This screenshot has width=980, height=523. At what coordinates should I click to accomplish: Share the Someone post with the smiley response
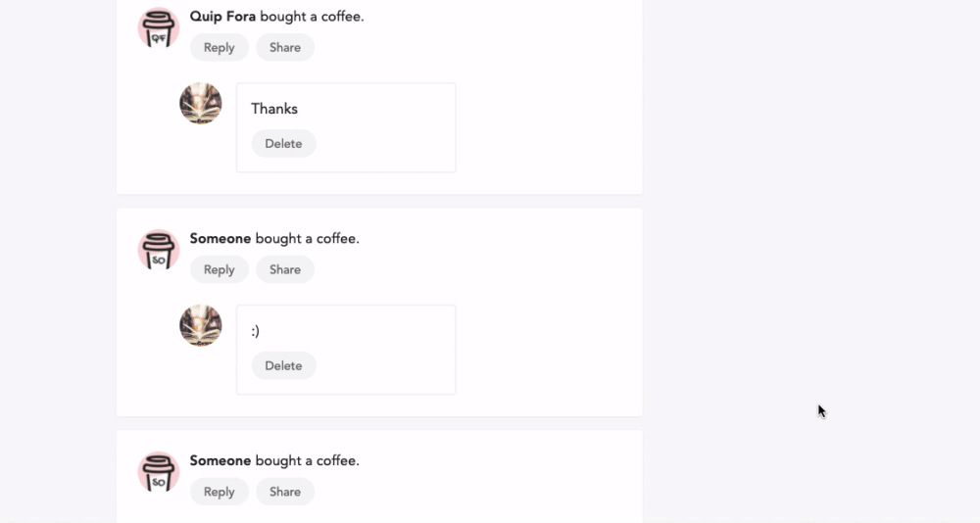pyautogui.click(x=285, y=269)
